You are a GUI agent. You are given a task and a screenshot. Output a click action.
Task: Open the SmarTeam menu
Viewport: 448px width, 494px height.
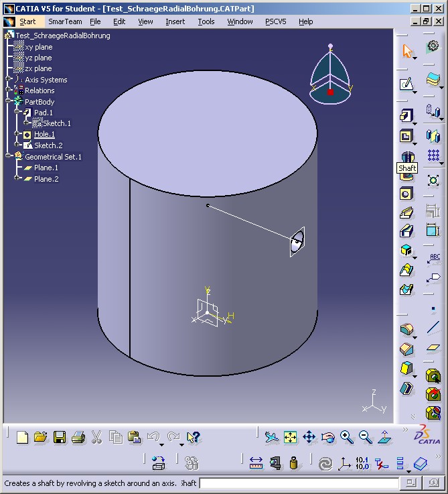click(65, 21)
